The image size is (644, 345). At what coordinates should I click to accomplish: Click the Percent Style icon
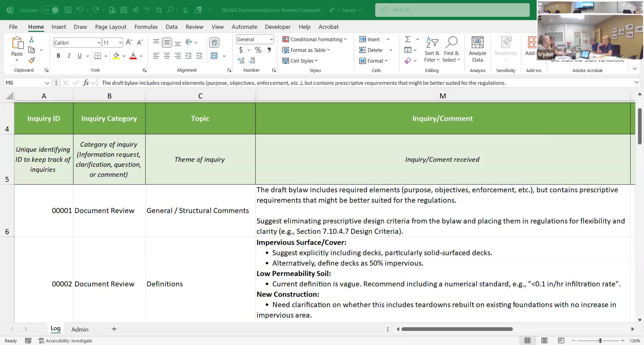coord(258,50)
